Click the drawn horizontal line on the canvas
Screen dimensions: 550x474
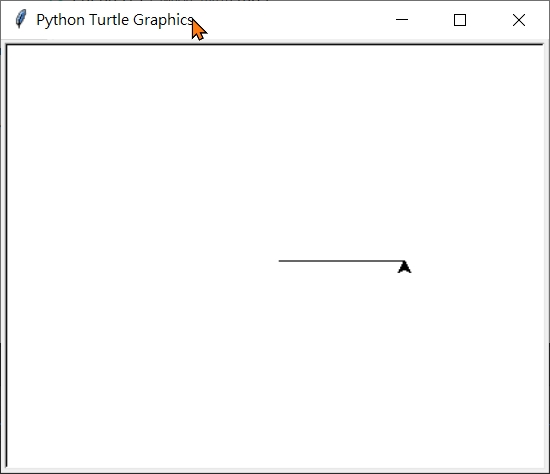[342, 261]
